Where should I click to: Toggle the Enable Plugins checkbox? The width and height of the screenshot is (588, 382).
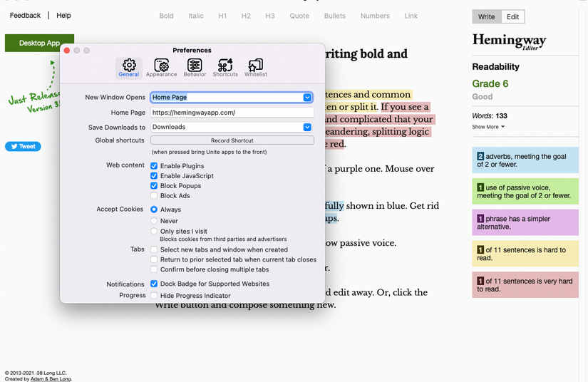coord(154,165)
